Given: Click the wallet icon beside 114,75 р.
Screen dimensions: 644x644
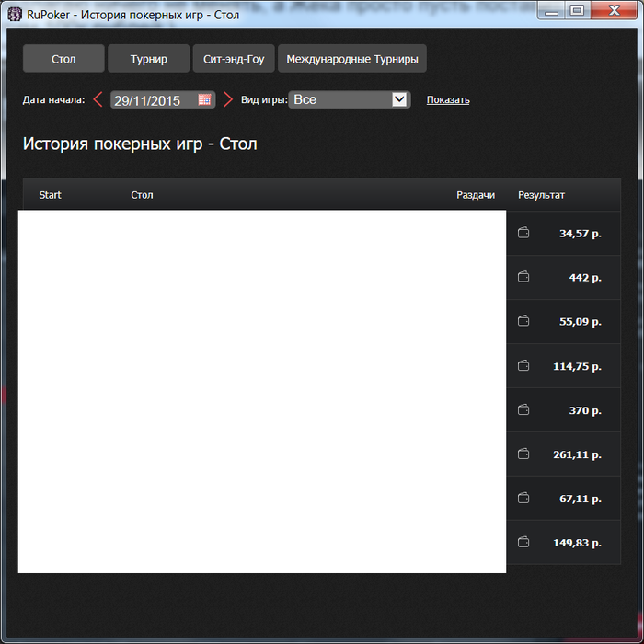Looking at the screenshot, I should pos(523,365).
